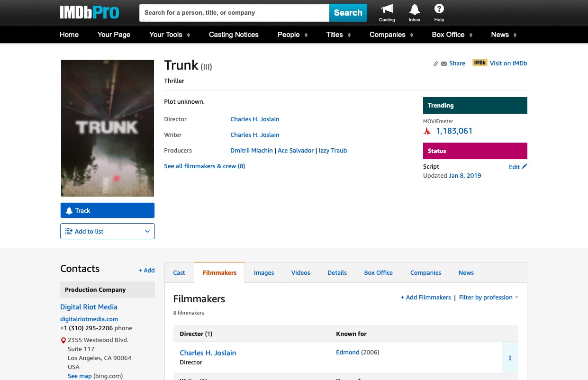Click the Edit status link
This screenshot has width=588, height=380.
pos(514,167)
